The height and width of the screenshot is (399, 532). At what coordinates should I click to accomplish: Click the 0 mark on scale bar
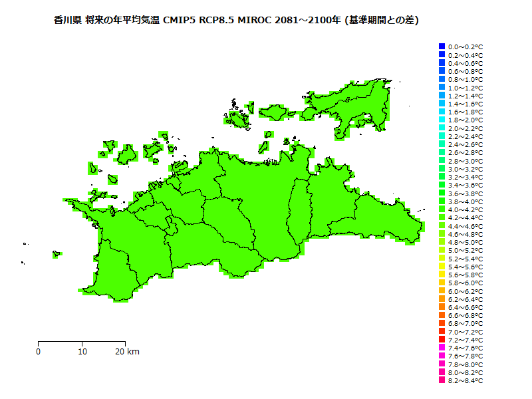point(39,351)
